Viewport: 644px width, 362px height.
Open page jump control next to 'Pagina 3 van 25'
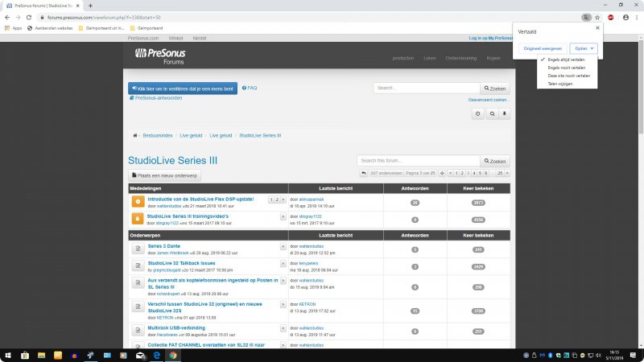click(441, 173)
